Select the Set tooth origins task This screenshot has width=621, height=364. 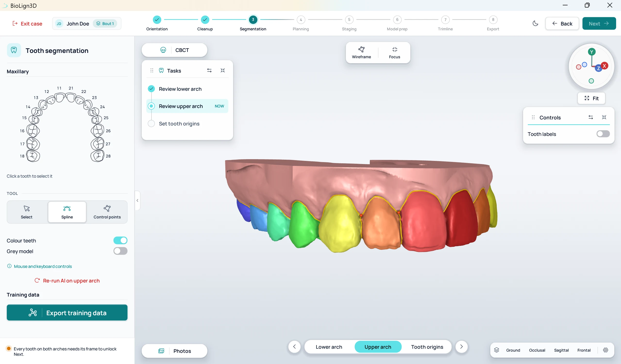[187, 123]
